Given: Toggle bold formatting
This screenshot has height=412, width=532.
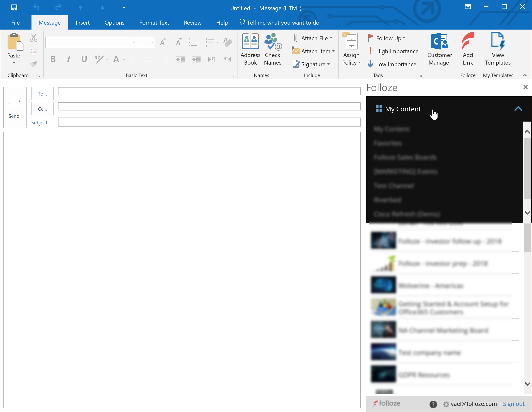Looking at the screenshot, I should coord(53,59).
